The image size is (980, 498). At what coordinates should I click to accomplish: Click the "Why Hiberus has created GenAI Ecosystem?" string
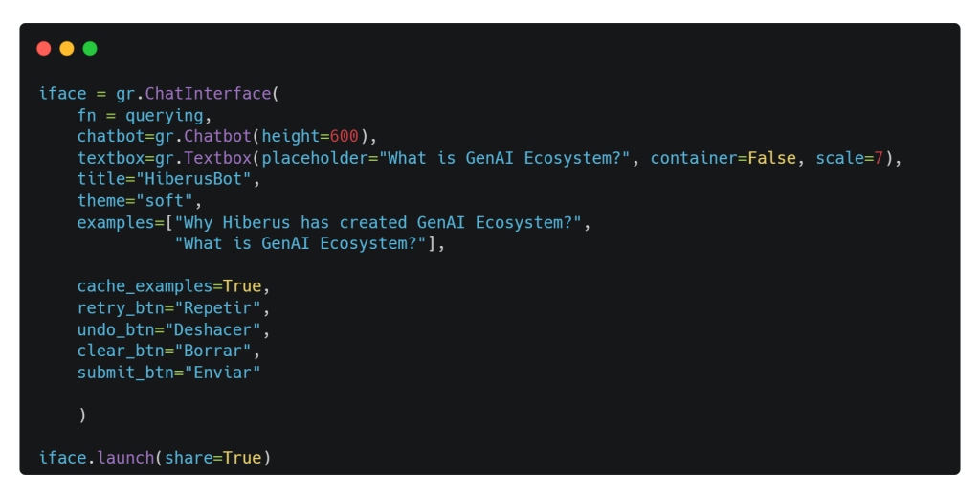378,223
